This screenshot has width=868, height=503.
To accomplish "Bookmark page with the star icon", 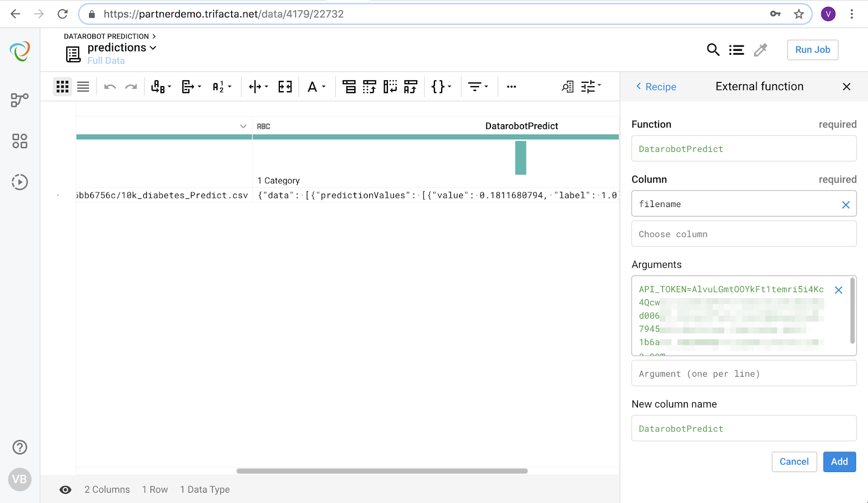I will (x=799, y=14).
